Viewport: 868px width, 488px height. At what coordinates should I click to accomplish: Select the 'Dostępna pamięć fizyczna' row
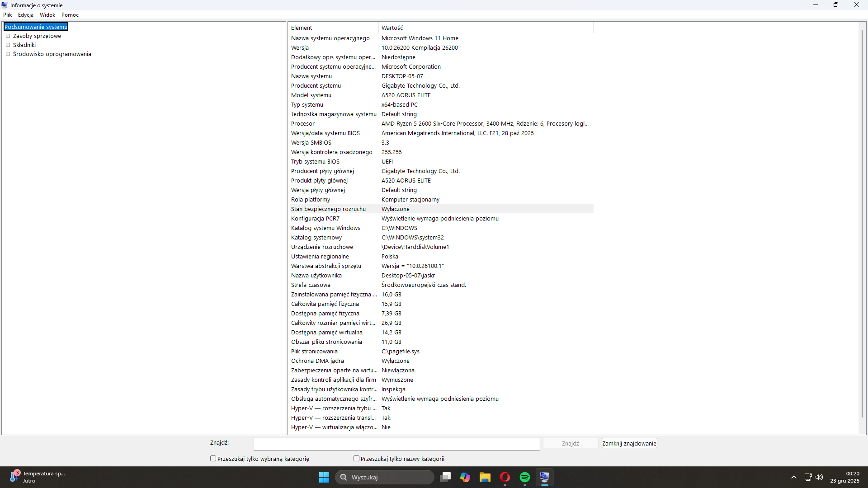click(x=441, y=314)
